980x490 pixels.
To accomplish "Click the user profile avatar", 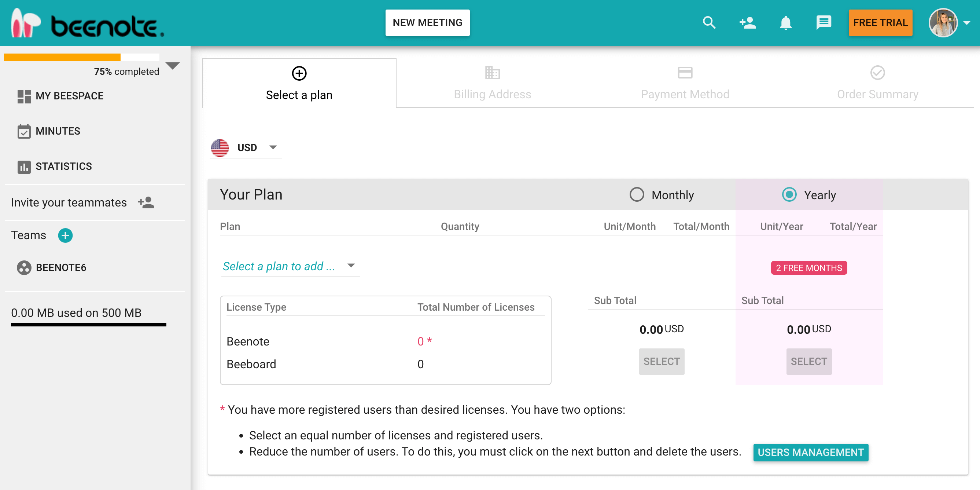I will [x=943, y=23].
